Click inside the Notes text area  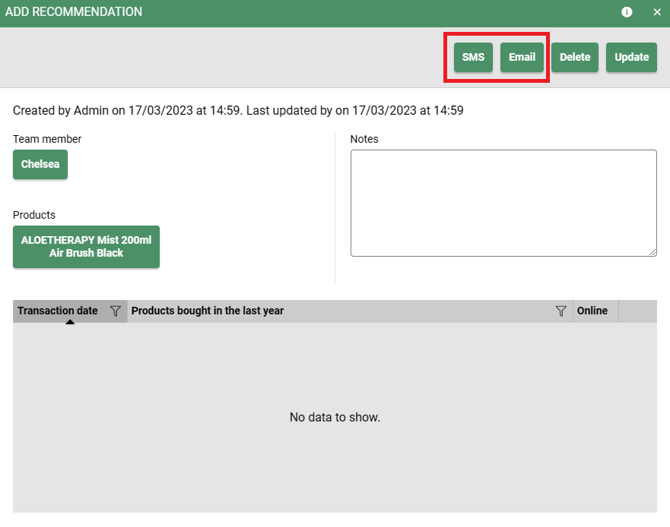click(x=503, y=203)
